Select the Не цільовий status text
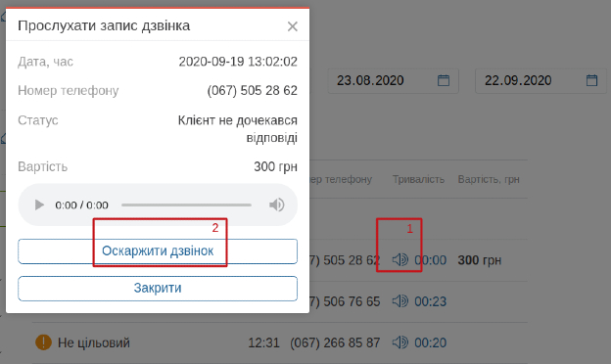The width and height of the screenshot is (611, 364). coord(94,342)
